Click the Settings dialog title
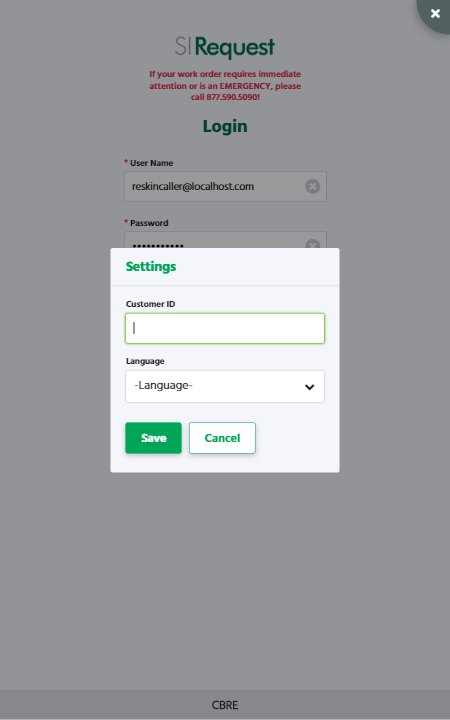This screenshot has height=720, width=450. click(x=151, y=267)
